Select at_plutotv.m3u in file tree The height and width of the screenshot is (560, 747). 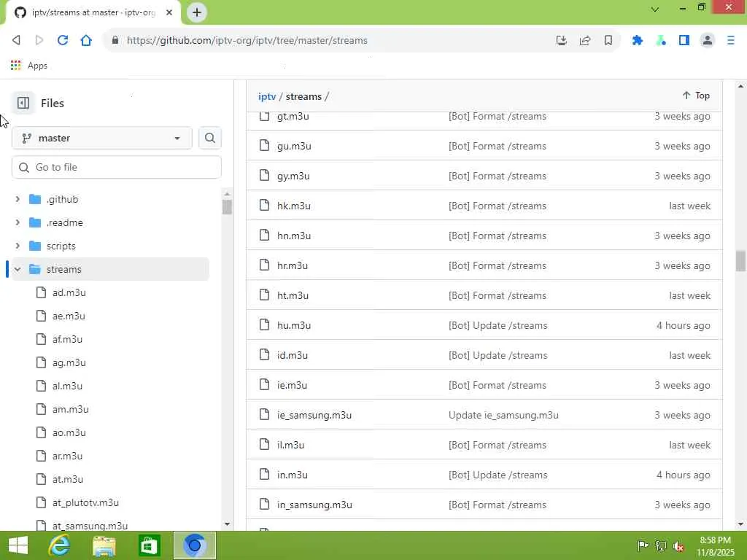[86, 502]
